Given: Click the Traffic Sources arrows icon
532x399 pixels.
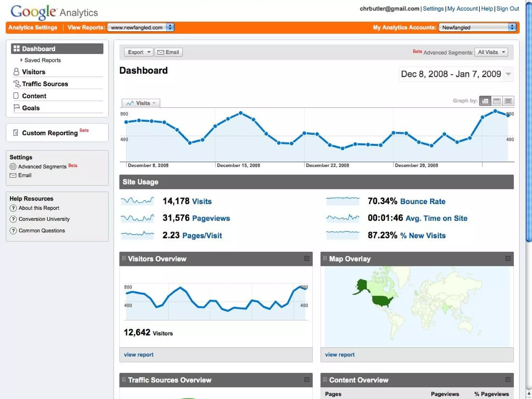Looking at the screenshot, I should pos(17,84).
